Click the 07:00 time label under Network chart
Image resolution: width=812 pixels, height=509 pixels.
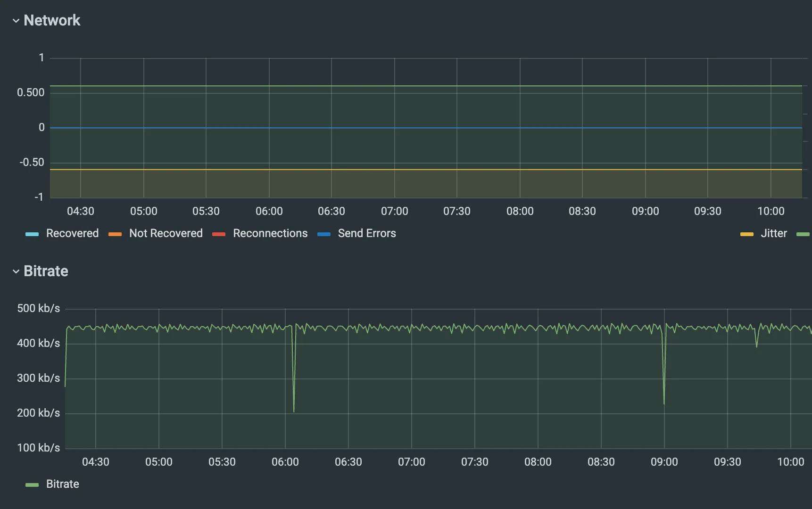pyautogui.click(x=395, y=211)
